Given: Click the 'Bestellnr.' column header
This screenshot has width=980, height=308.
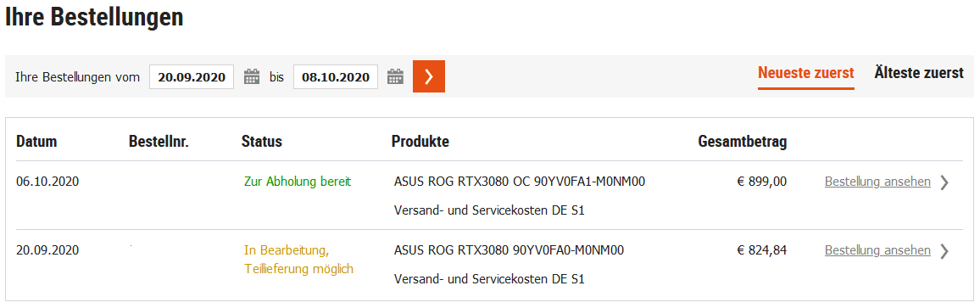Looking at the screenshot, I should [x=159, y=142].
